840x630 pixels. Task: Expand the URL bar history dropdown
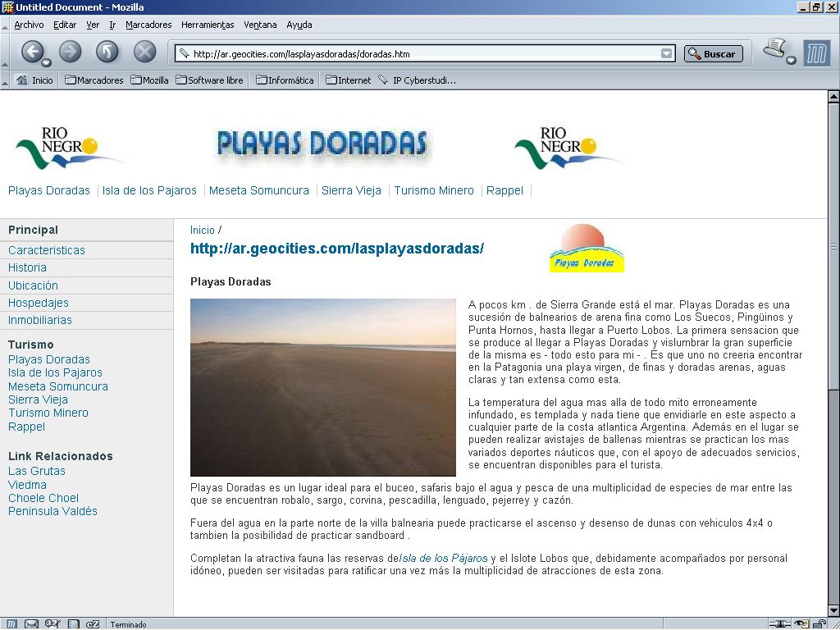point(667,54)
